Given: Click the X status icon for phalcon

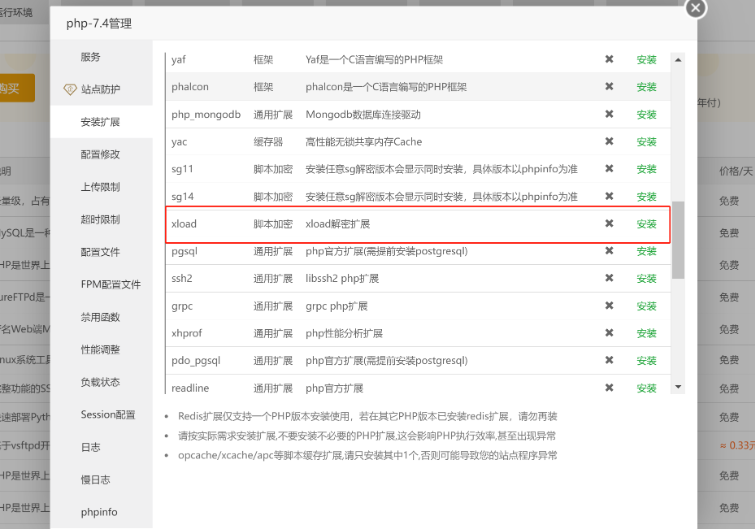Looking at the screenshot, I should (x=609, y=86).
